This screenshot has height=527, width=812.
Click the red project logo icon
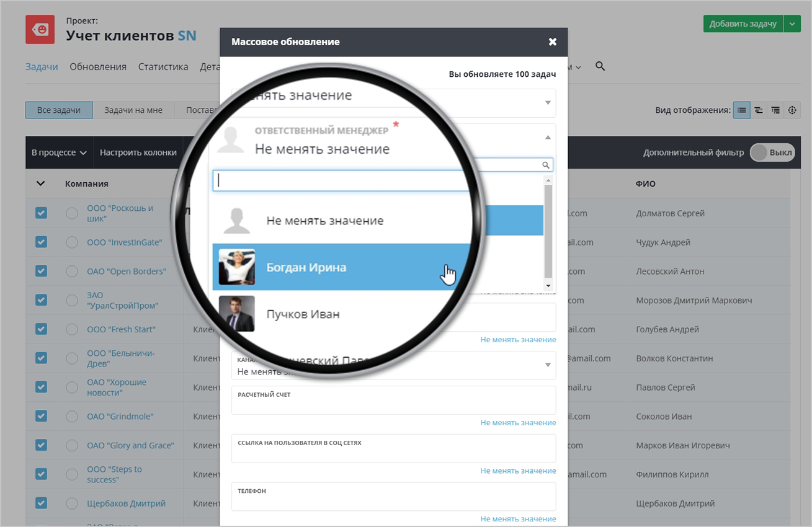(40, 29)
